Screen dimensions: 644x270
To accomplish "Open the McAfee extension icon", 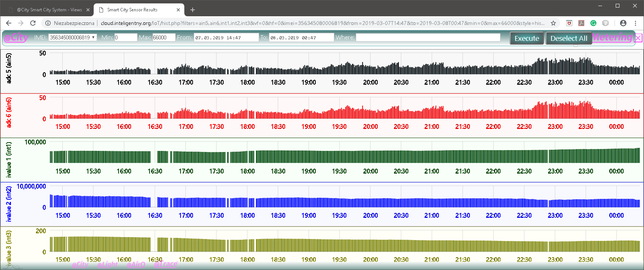I will pyautogui.click(x=569, y=23).
